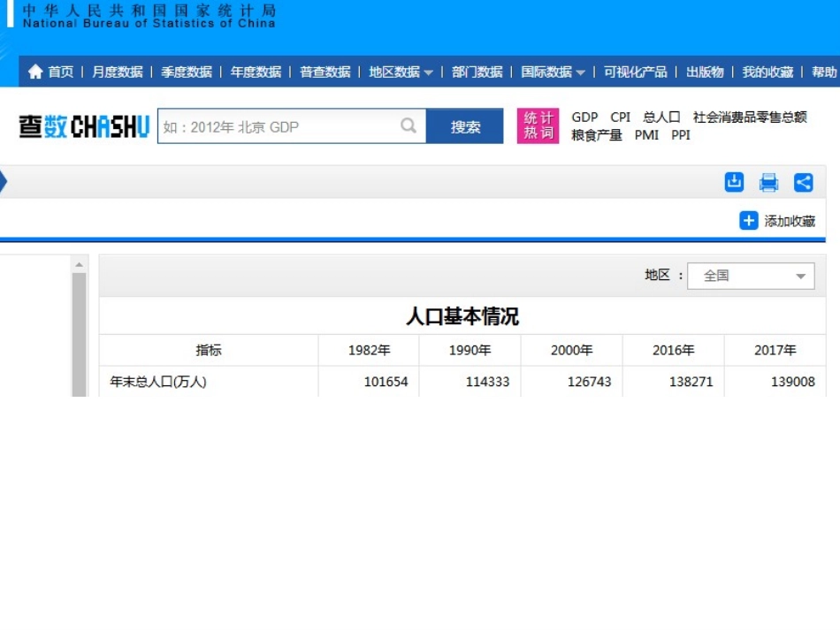840x630 pixels.
Task: Click National Bureau of Statistics of China header
Action: coord(149,23)
